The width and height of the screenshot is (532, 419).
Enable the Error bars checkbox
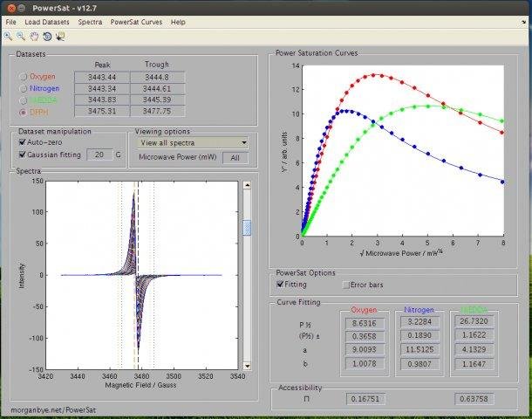coord(345,285)
